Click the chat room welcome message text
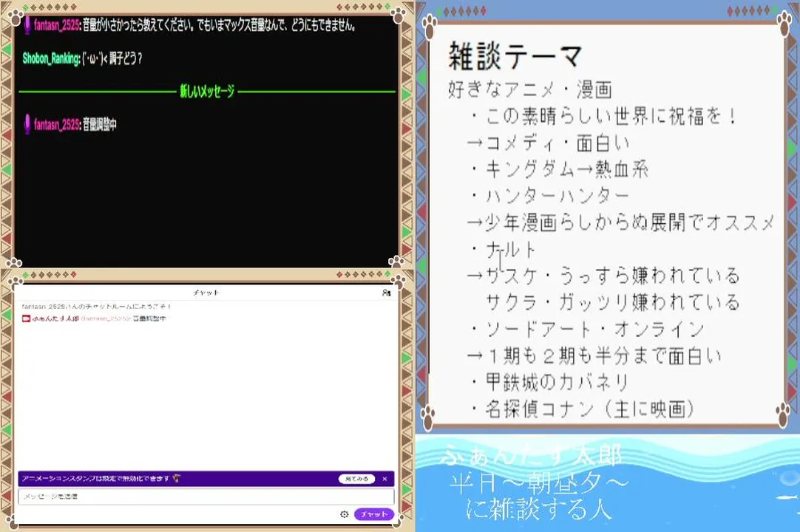 pos(96,307)
